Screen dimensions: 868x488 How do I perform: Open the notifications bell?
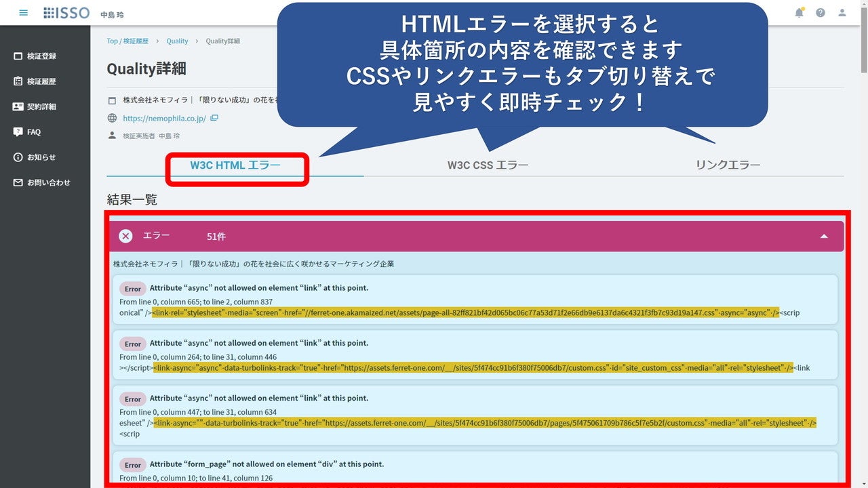[x=800, y=13]
